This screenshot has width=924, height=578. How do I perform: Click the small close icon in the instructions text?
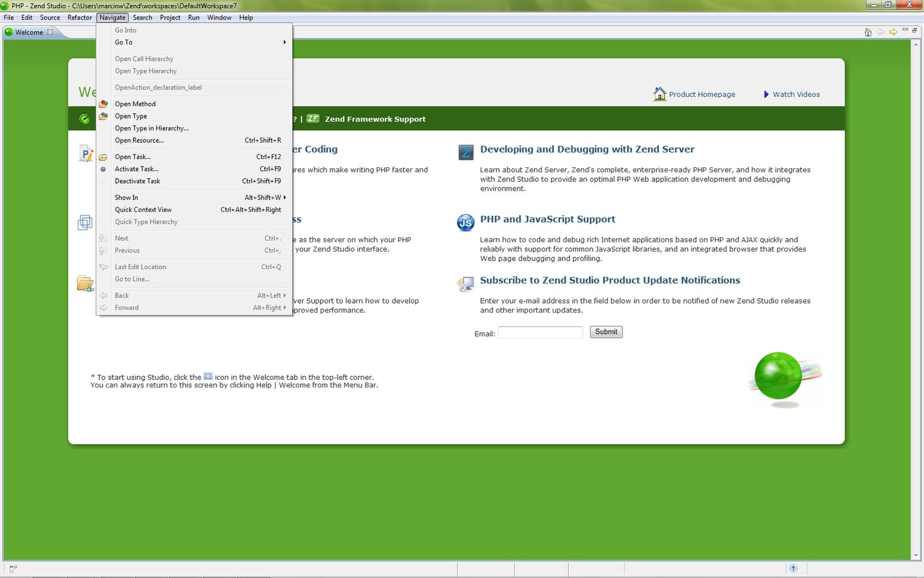coord(208,377)
